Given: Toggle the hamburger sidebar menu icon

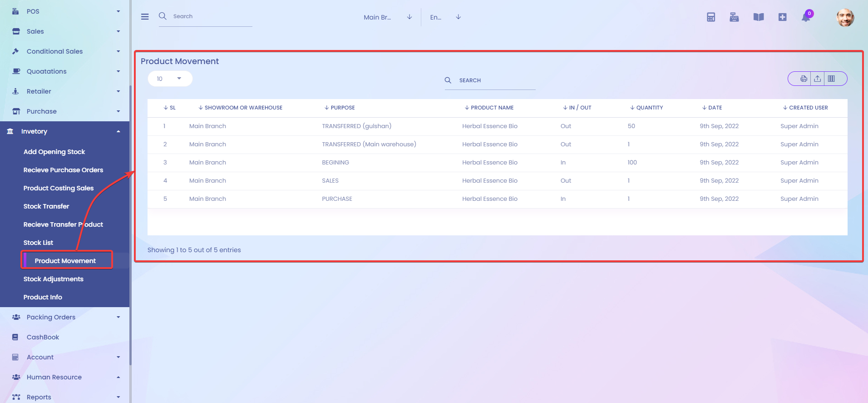Looking at the screenshot, I should point(145,17).
